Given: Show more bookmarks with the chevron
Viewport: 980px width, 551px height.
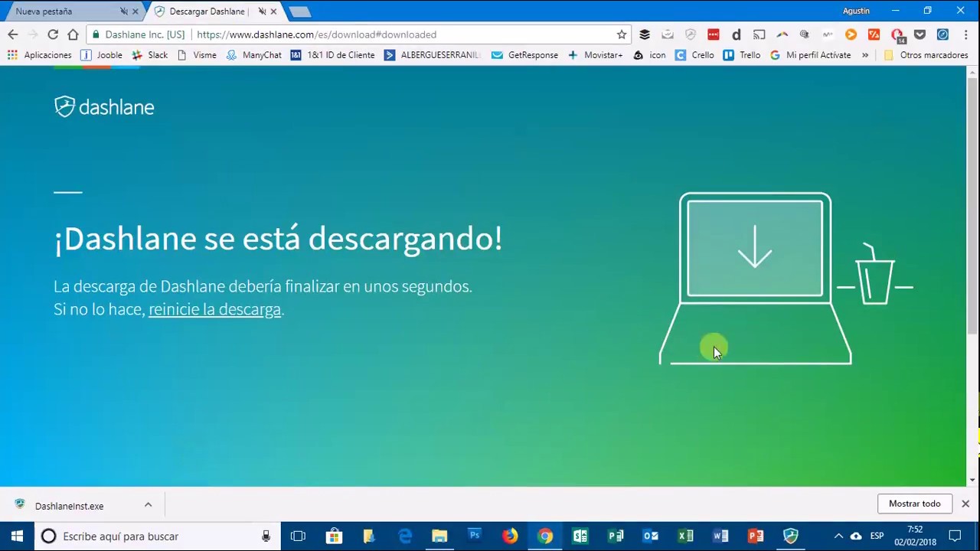Looking at the screenshot, I should (x=865, y=55).
